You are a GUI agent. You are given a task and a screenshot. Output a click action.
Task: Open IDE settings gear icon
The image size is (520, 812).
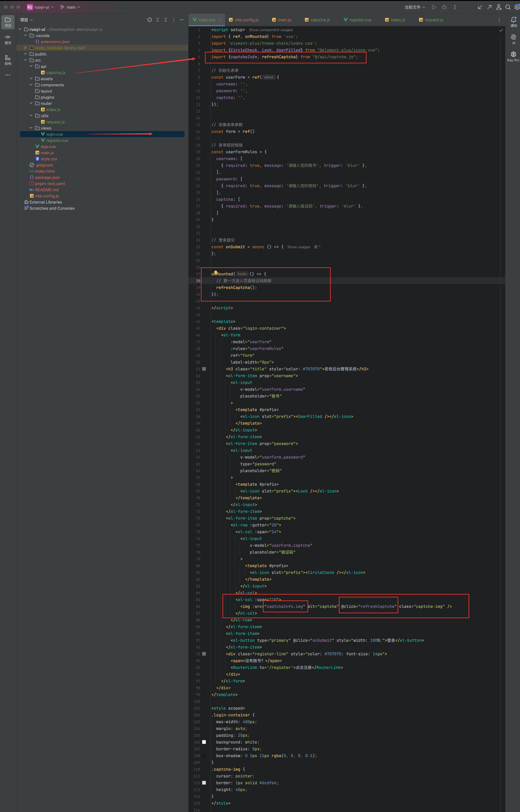pos(517,7)
